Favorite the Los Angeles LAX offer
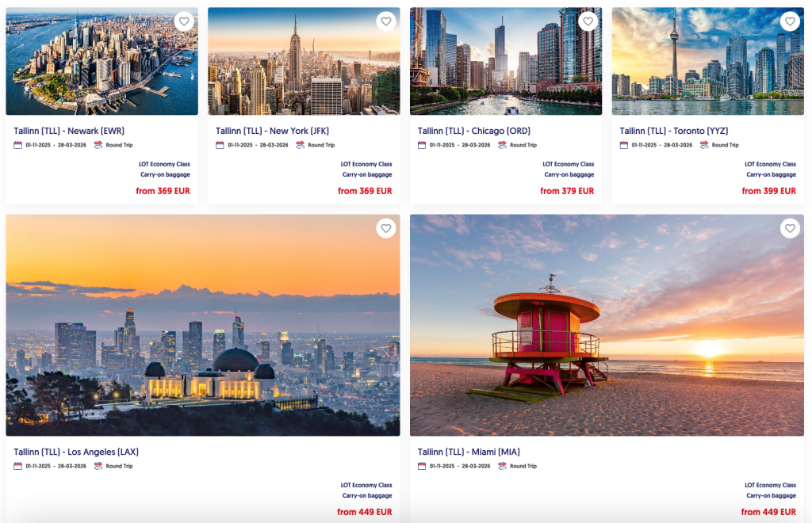812x523 pixels. click(x=386, y=228)
